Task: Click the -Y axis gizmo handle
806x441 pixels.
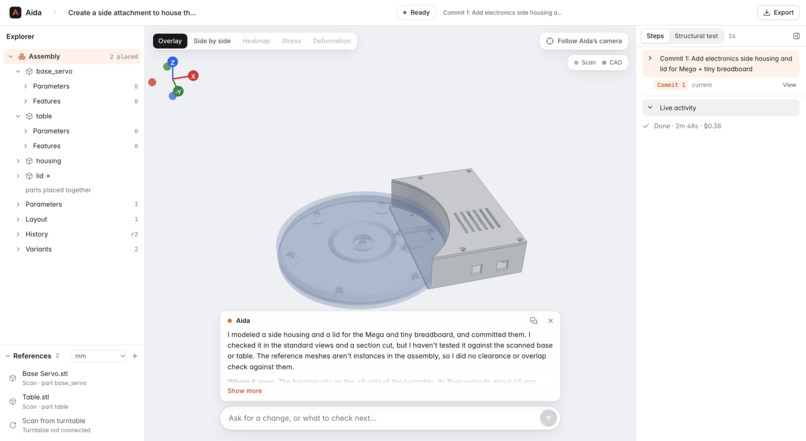Action: tap(178, 91)
